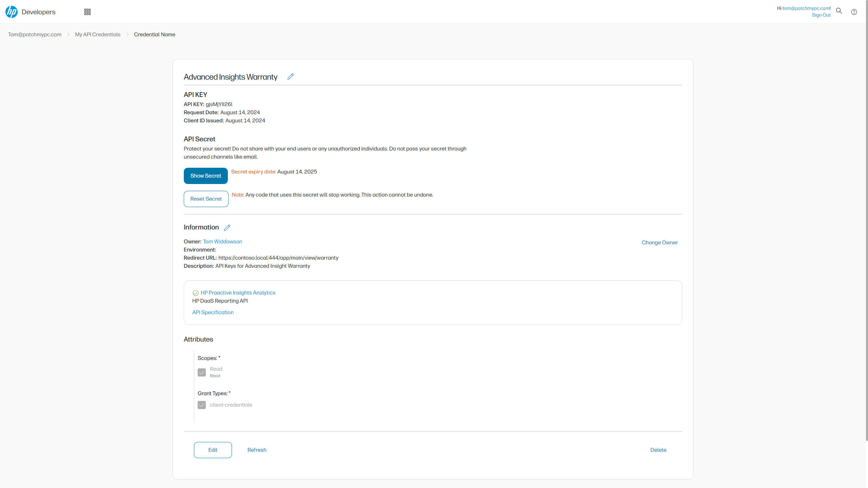Click the Information section pencil icon
The image size is (868, 488).
coord(227,228)
